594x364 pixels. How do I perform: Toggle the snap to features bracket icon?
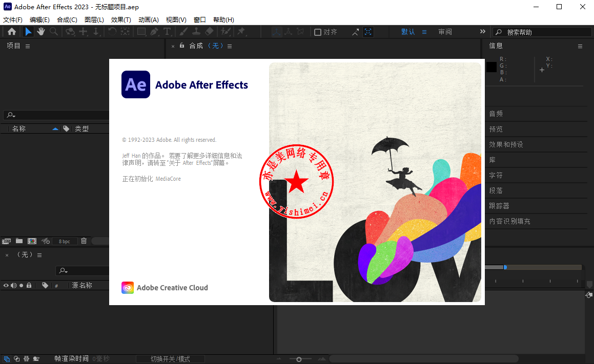click(368, 32)
